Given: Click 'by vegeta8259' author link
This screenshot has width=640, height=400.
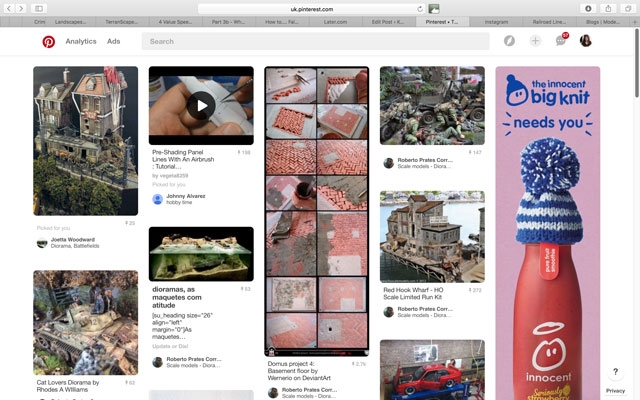Looking at the screenshot, I should pyautogui.click(x=170, y=176).
